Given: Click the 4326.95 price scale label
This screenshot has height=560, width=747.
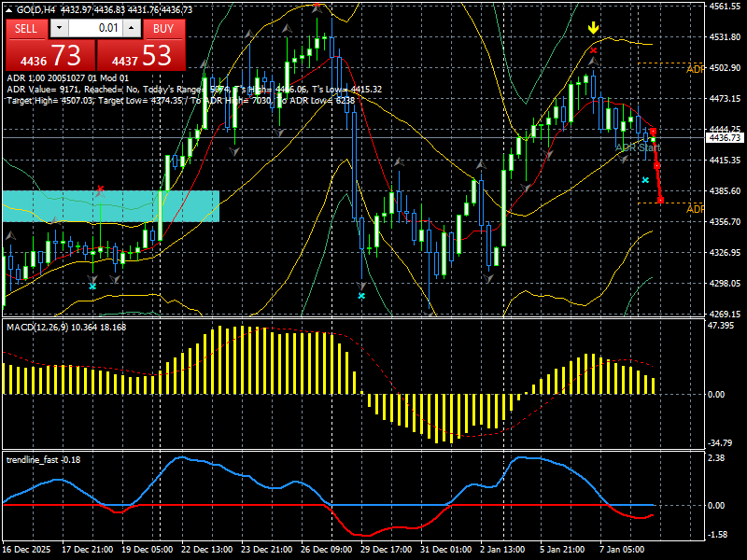Looking at the screenshot, I should tap(725, 252).
